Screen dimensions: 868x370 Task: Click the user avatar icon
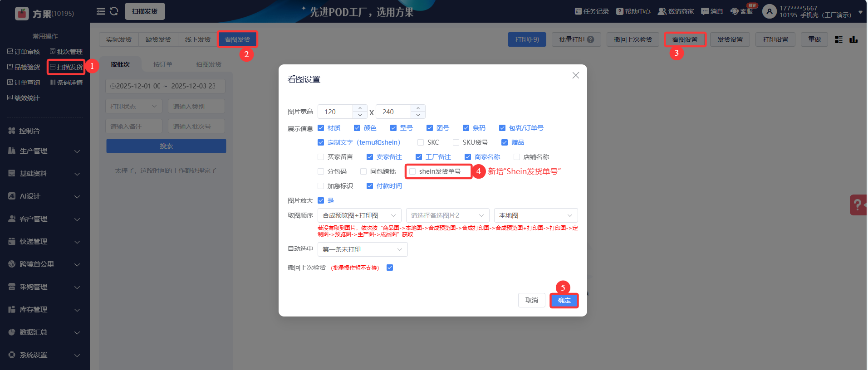[770, 11]
